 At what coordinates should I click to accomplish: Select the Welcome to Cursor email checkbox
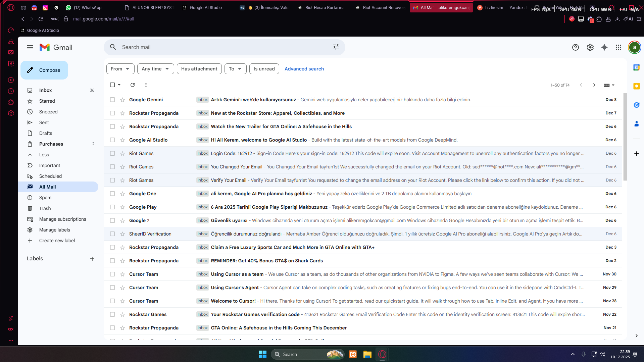tap(112, 301)
